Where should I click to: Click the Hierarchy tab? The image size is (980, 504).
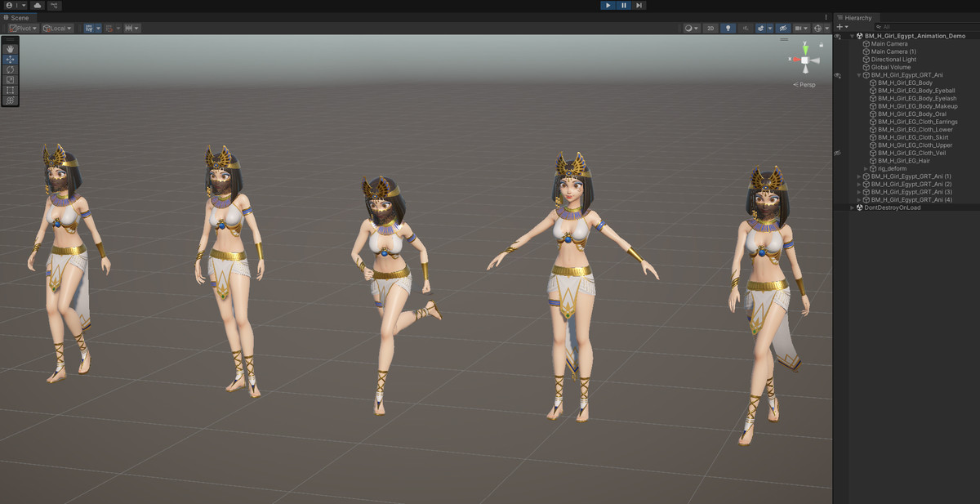tap(858, 17)
